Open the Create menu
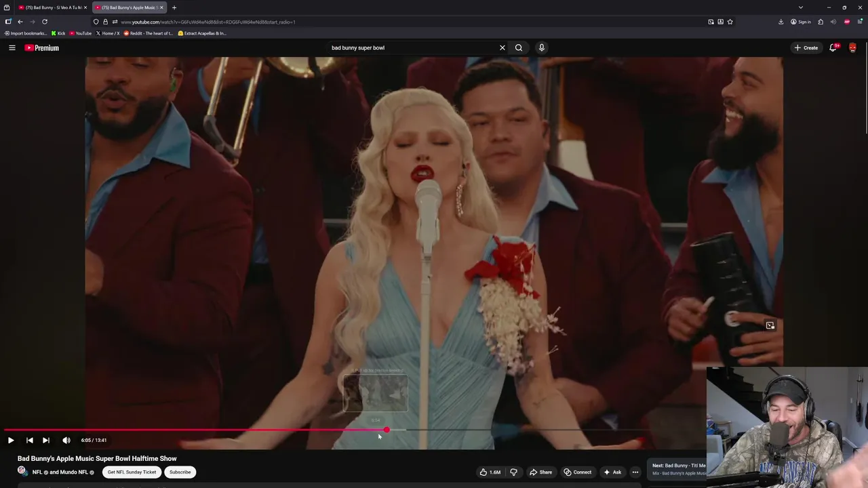The width and height of the screenshot is (868, 488). pyautogui.click(x=806, y=47)
